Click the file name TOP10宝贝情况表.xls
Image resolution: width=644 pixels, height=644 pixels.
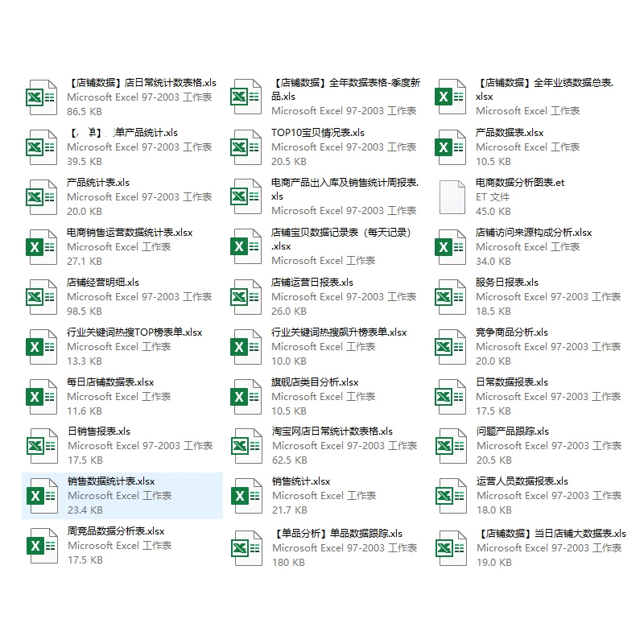point(318,133)
